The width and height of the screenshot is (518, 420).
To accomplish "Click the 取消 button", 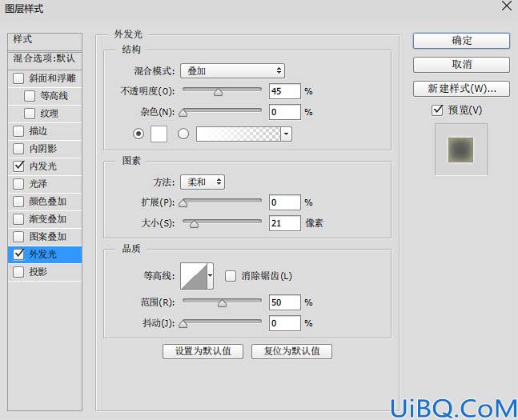I will click(461, 64).
